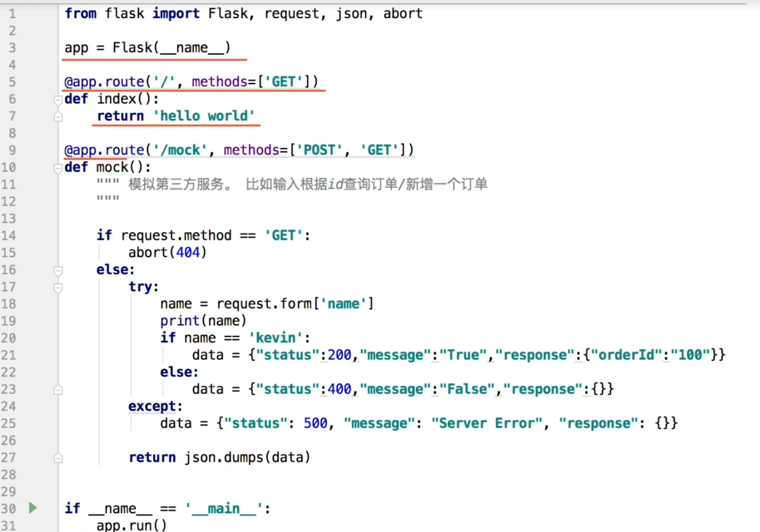Click the '__main__' string on line 30
760x532 pixels.
[224, 509]
